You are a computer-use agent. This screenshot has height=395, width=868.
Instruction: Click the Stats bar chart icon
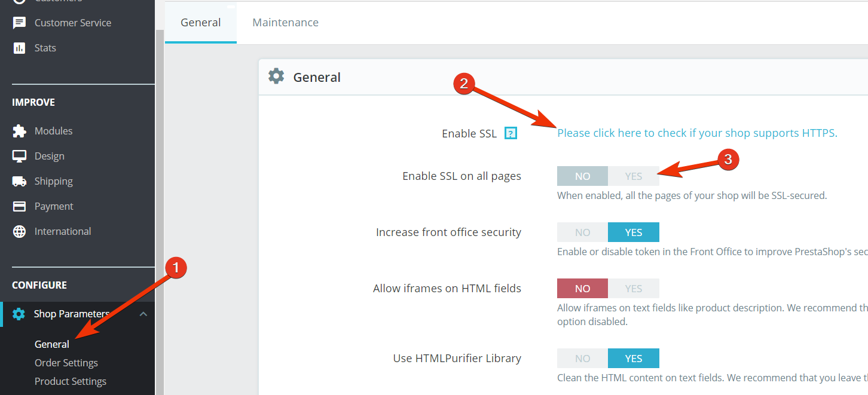coord(19,48)
